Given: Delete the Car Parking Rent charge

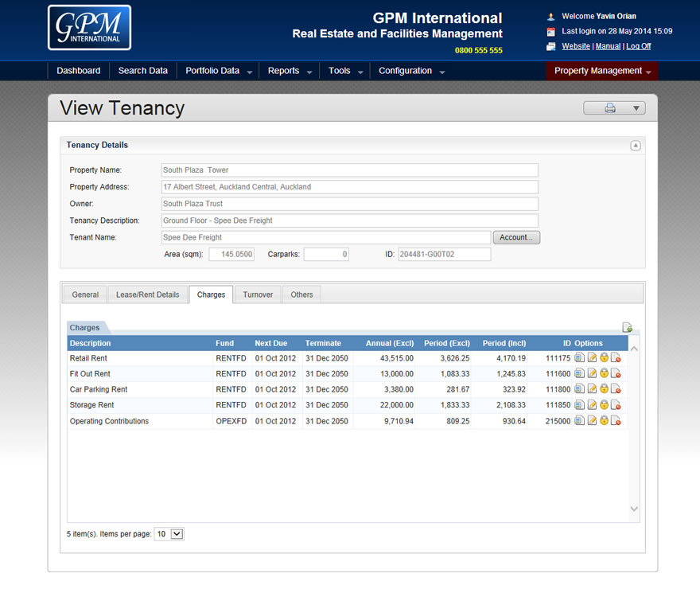Looking at the screenshot, I should pyautogui.click(x=616, y=389).
